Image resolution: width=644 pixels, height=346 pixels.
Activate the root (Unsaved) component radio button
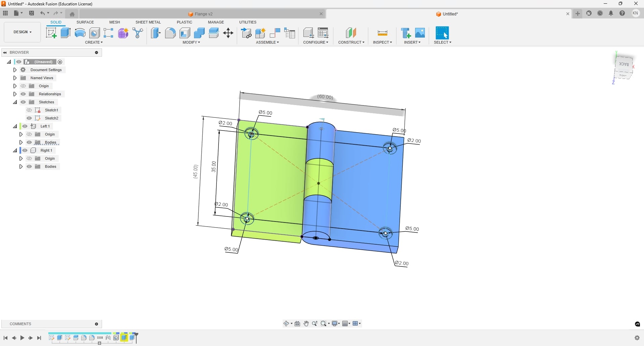tap(60, 62)
